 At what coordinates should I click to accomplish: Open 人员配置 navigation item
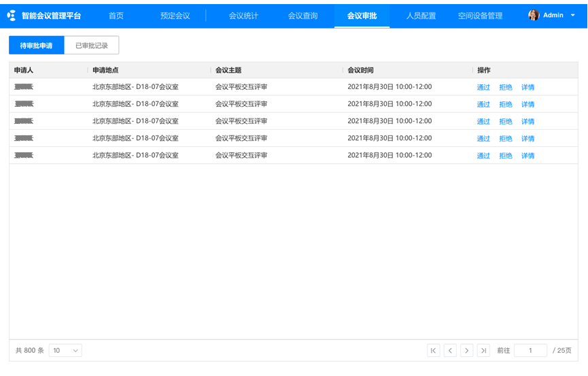click(x=421, y=16)
